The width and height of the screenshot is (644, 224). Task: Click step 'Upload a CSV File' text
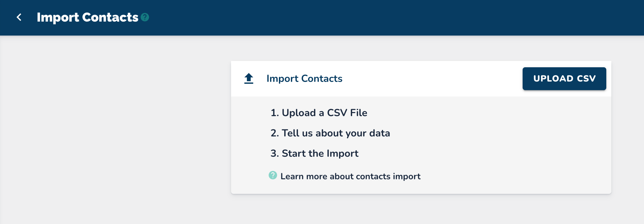coord(324,113)
